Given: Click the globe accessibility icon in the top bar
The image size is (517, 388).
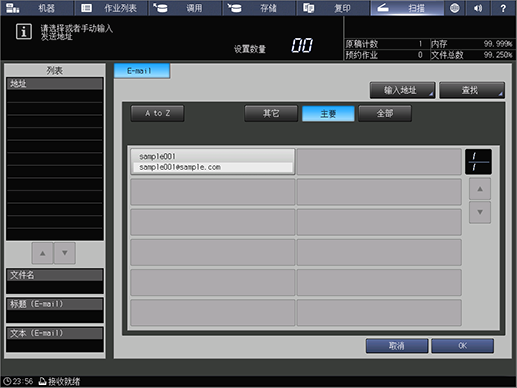Looking at the screenshot, I should pyautogui.click(x=455, y=8).
